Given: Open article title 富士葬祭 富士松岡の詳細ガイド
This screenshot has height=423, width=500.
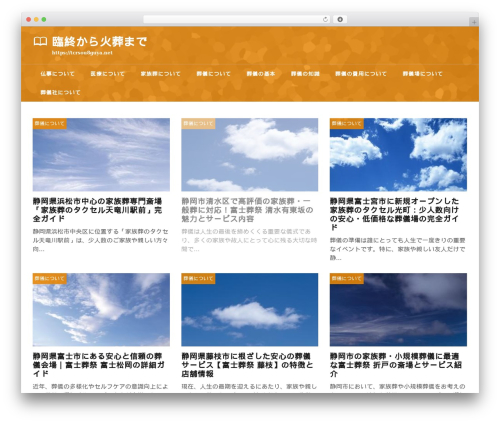Looking at the screenshot, I should click(99, 365).
